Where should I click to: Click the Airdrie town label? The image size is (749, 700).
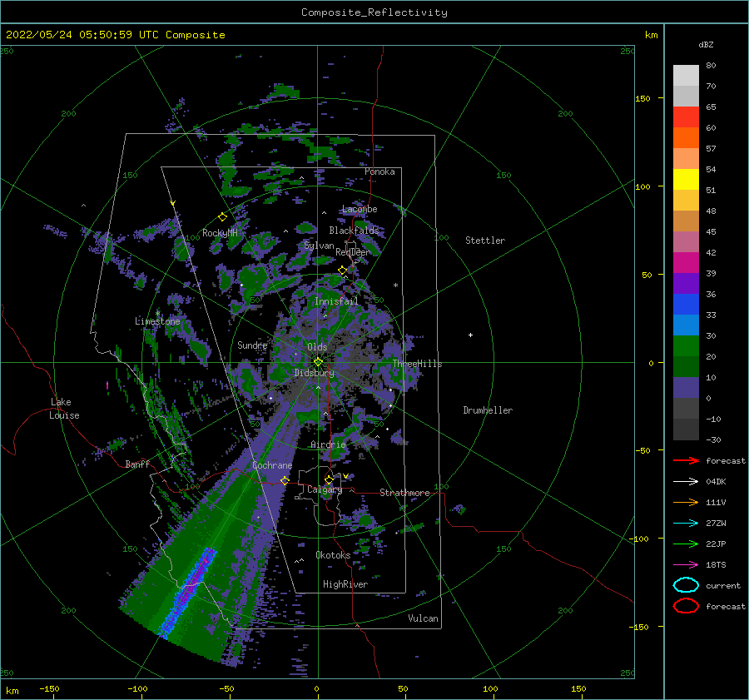coord(328,444)
